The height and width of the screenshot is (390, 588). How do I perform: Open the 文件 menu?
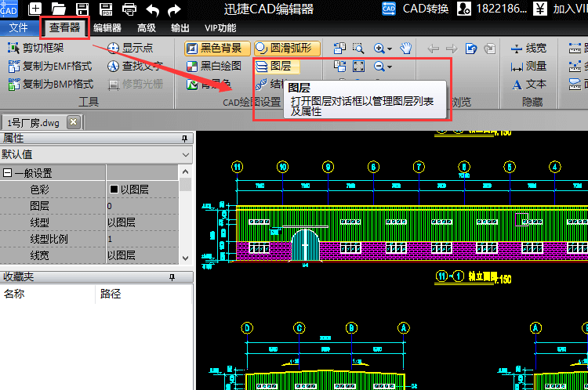(18, 27)
